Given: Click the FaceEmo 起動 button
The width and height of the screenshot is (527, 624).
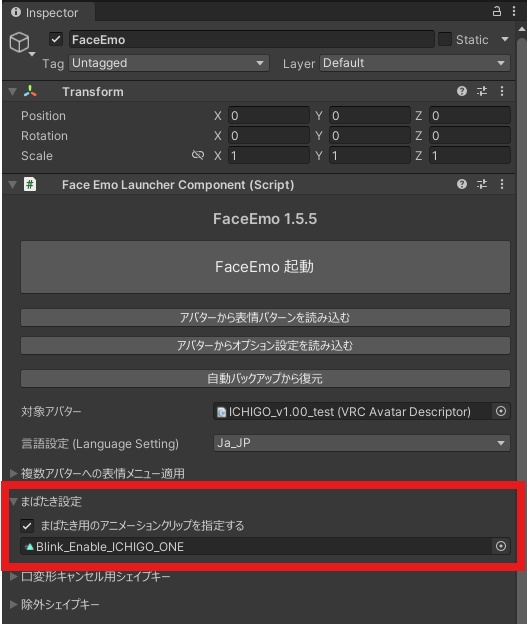Looking at the screenshot, I should [265, 267].
